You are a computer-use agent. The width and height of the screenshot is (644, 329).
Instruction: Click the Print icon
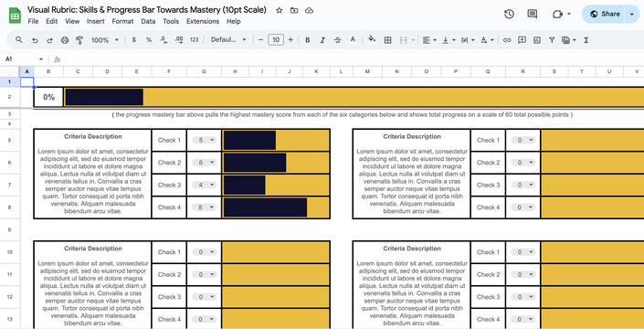[x=65, y=40]
